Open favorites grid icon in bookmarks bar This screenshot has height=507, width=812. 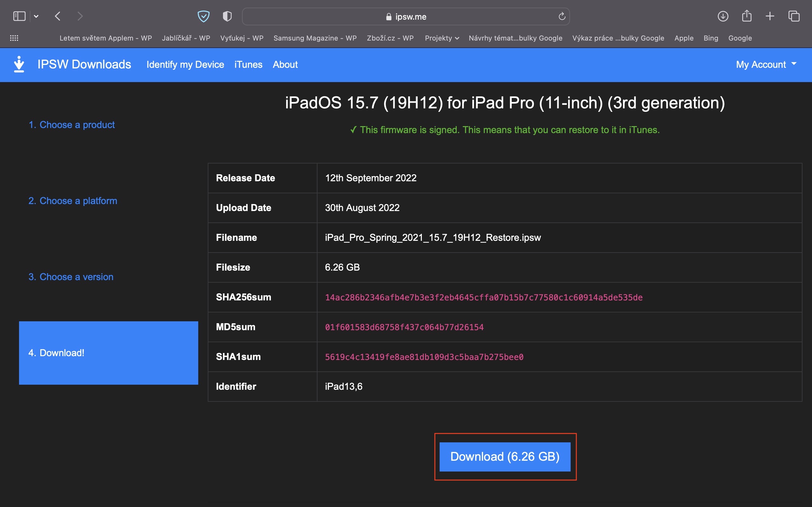(14, 38)
